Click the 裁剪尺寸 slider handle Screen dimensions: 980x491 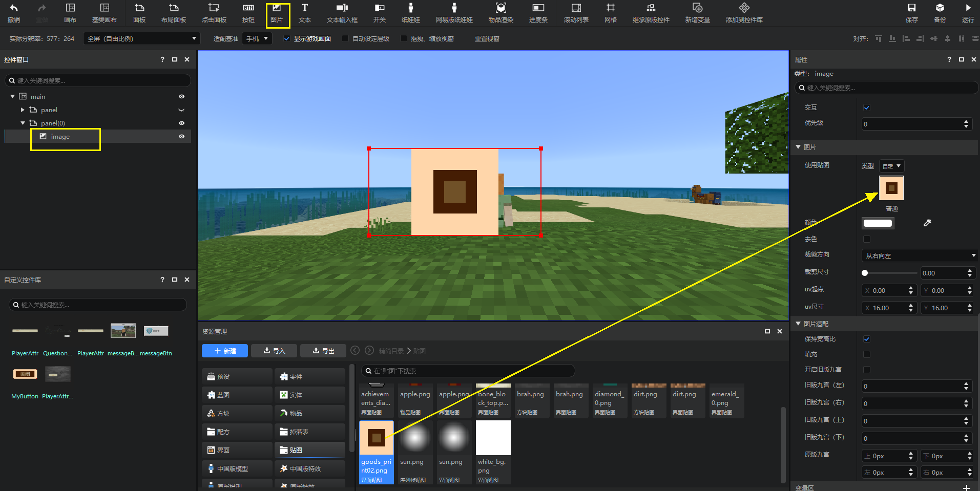(x=865, y=273)
